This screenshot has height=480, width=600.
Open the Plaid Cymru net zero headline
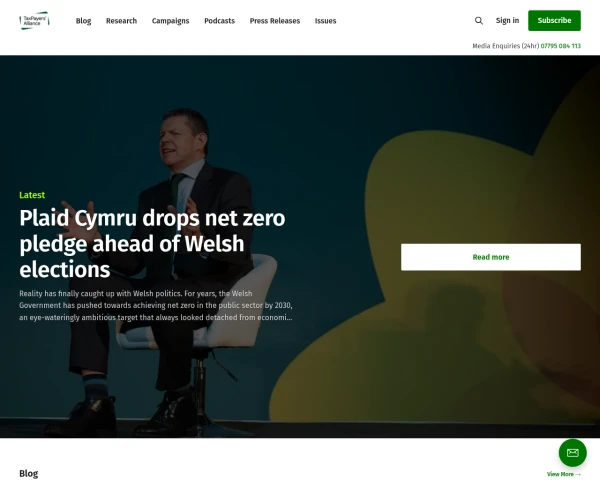[x=152, y=243]
